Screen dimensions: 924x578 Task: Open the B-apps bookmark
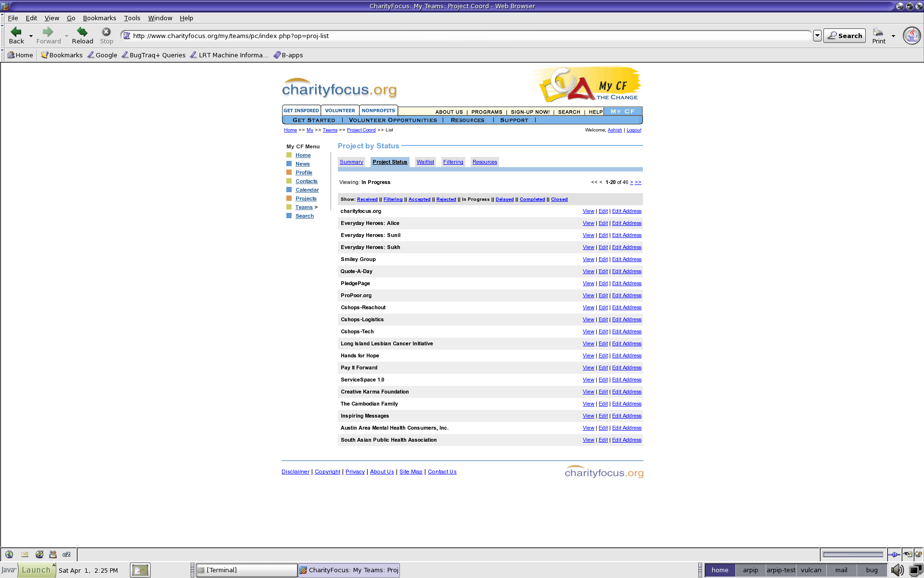tap(288, 55)
